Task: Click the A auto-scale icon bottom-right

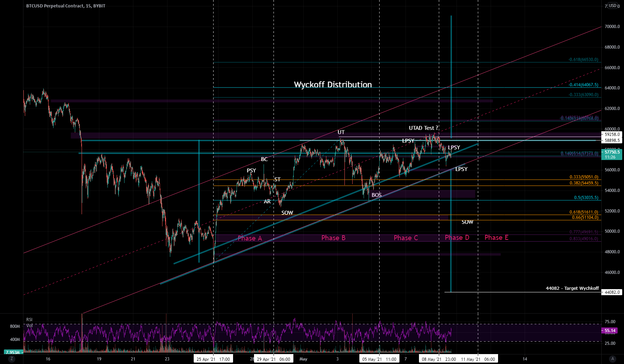Action: tap(612, 359)
